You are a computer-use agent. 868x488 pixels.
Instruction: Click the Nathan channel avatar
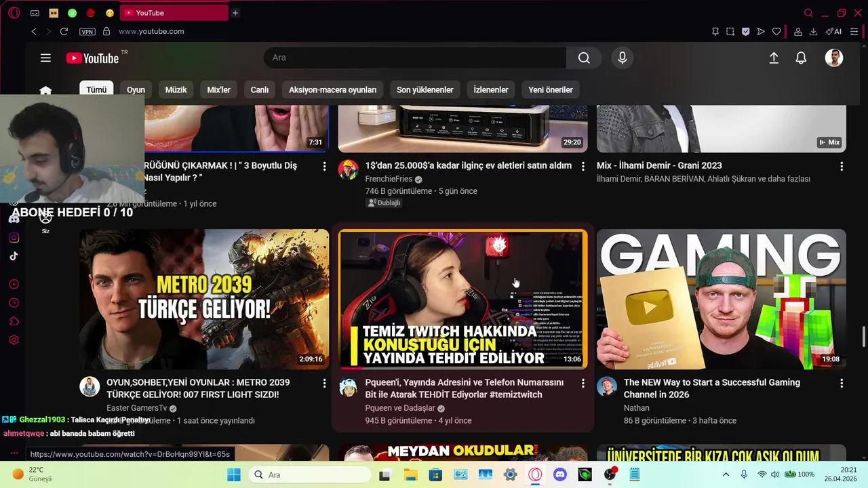click(607, 386)
